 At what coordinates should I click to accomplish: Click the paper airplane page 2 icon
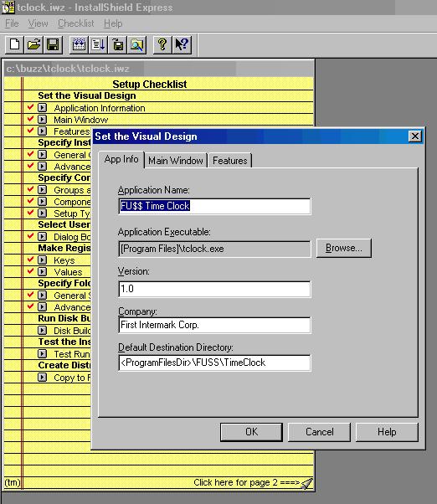(307, 483)
